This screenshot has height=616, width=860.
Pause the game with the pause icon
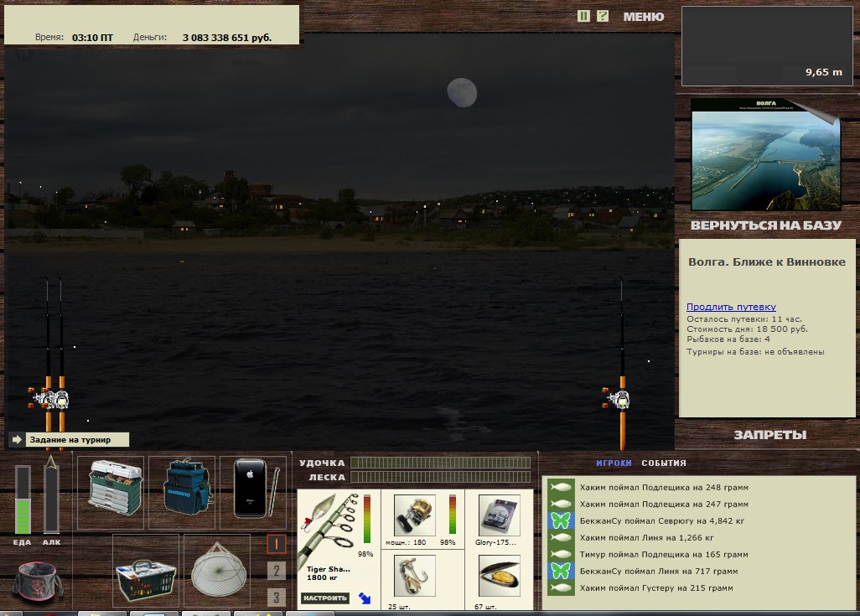583,16
